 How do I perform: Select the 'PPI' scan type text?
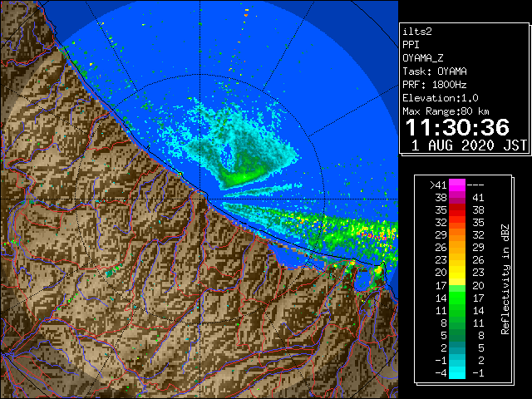pos(411,45)
